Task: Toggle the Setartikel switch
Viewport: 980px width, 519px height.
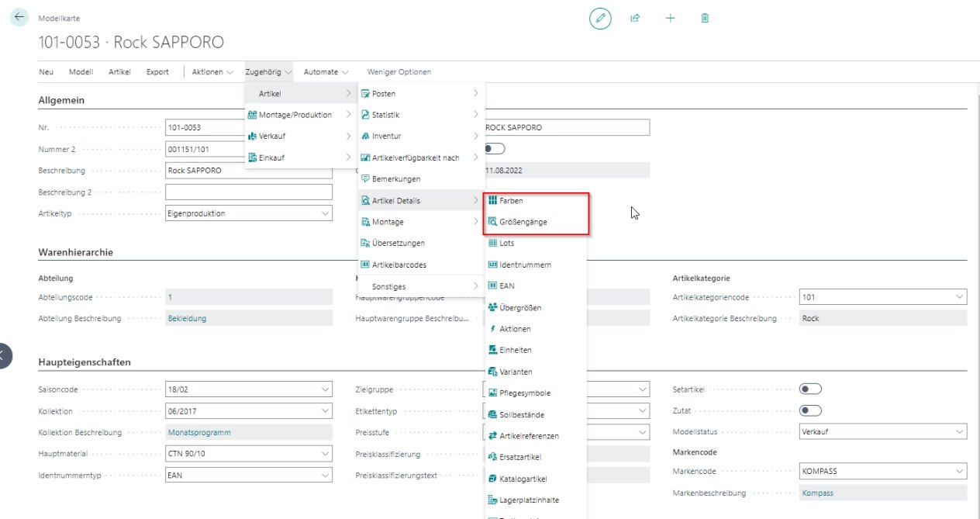Action: [810, 389]
